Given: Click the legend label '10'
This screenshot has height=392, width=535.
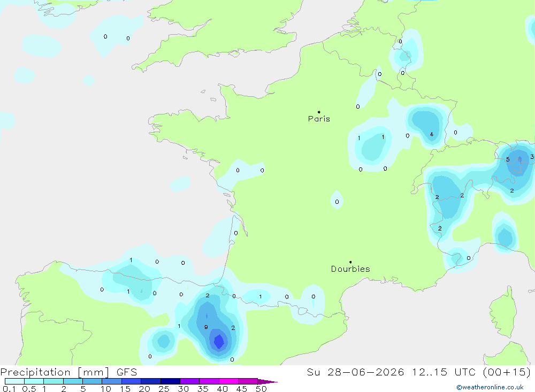Looking at the screenshot, I should [x=106, y=389].
